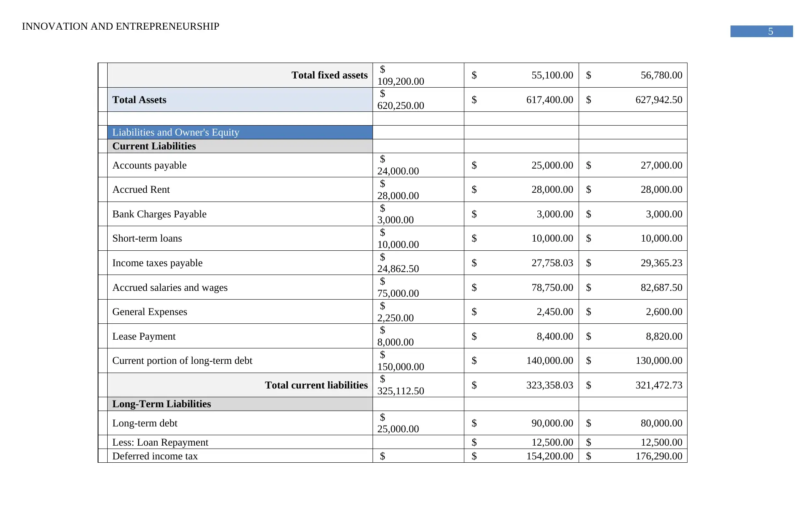The width and height of the screenshot is (801, 532).
Task: Select the 130,000.00 cell
Action: (633, 361)
